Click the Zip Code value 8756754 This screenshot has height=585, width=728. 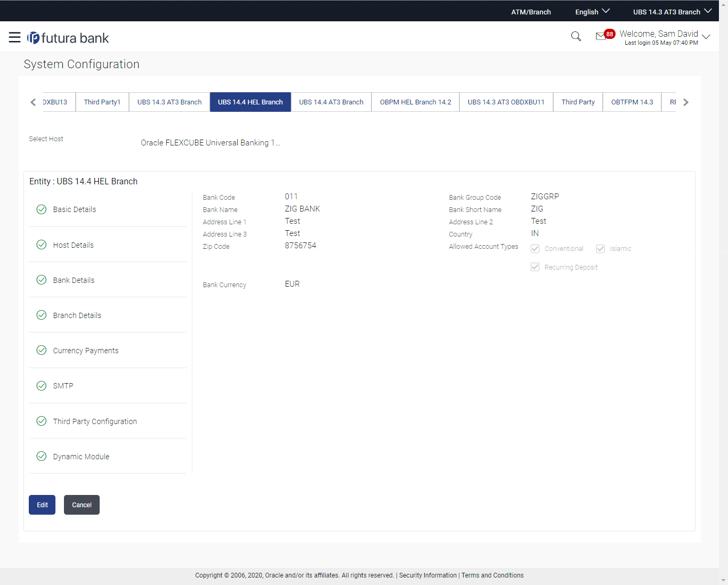coord(301,246)
